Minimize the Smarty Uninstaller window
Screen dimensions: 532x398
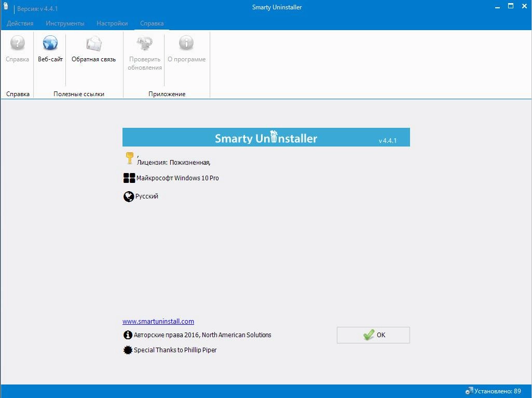tap(497, 7)
